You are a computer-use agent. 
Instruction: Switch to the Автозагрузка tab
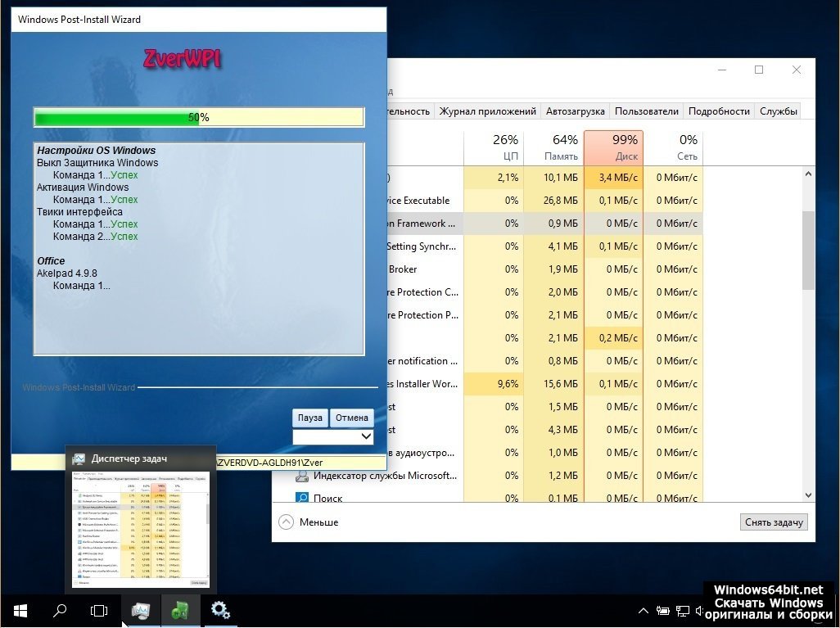click(575, 111)
